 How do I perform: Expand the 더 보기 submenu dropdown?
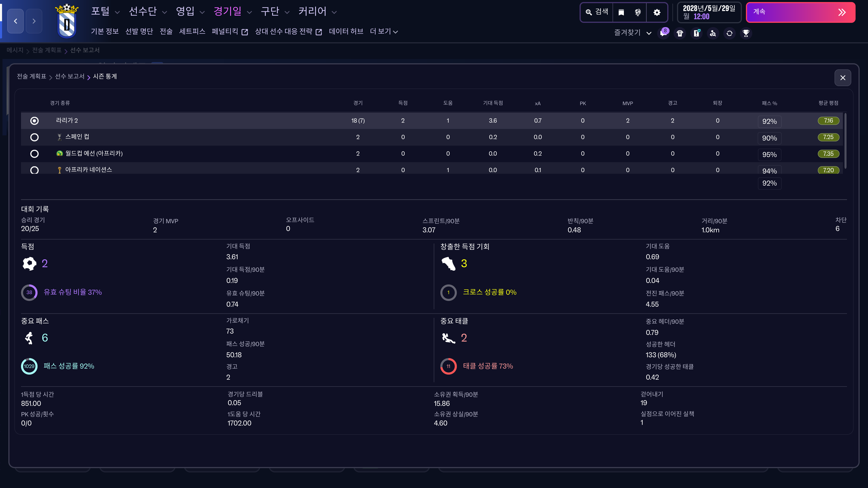(x=384, y=32)
